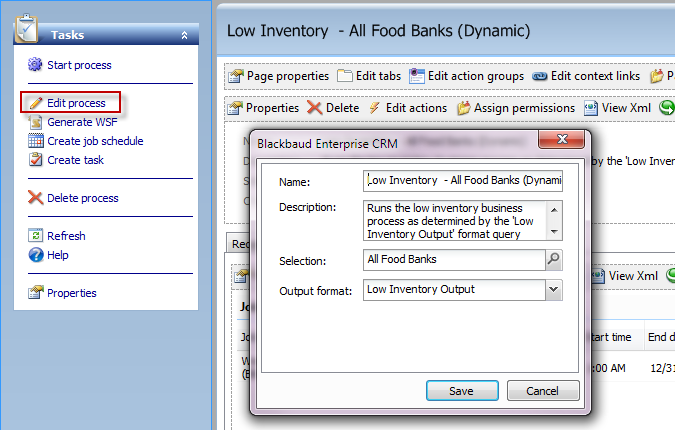Click the Delete process link
The image size is (675, 430).
coord(83,198)
